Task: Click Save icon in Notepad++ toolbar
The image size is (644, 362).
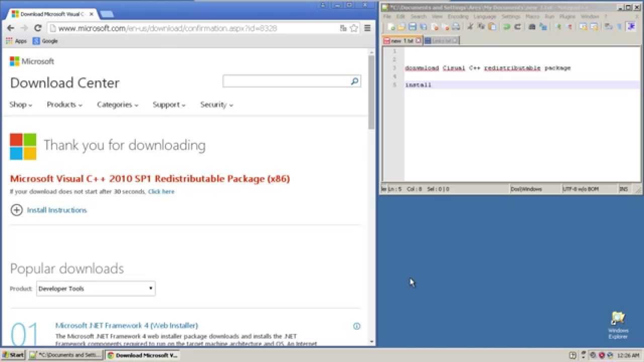Action: 413,27
